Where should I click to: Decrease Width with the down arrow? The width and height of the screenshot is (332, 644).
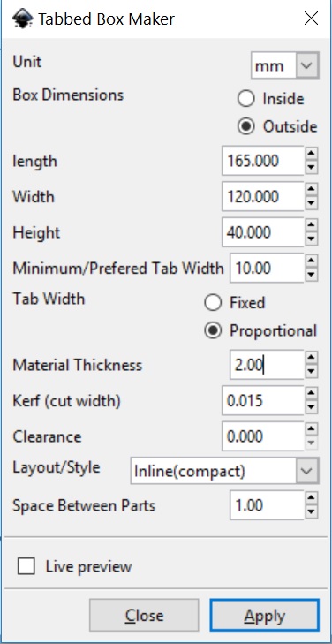pyautogui.click(x=312, y=203)
